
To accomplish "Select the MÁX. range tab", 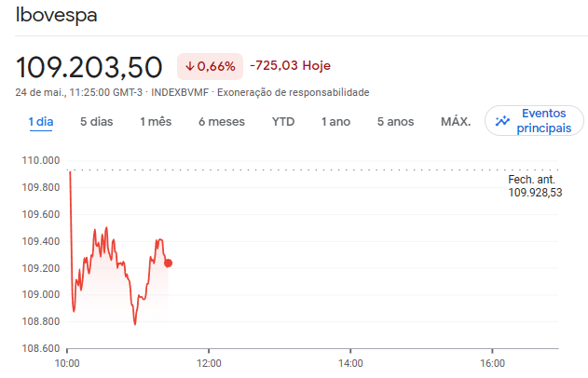I will point(456,122).
